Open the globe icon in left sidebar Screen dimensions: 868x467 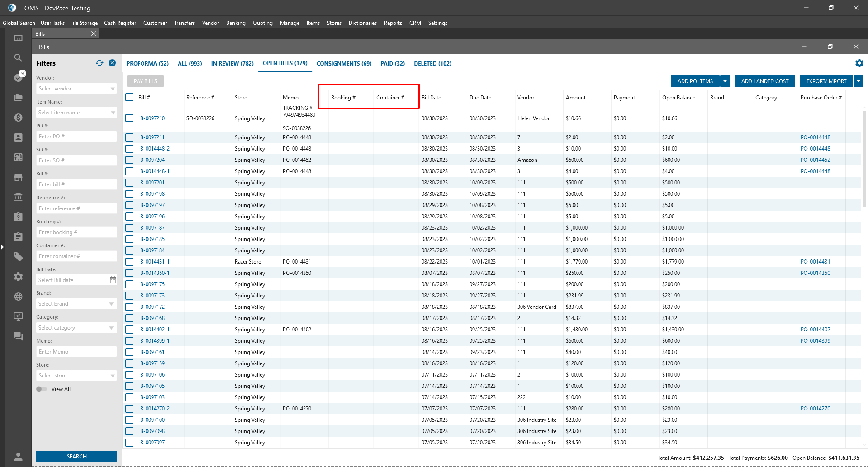point(18,297)
